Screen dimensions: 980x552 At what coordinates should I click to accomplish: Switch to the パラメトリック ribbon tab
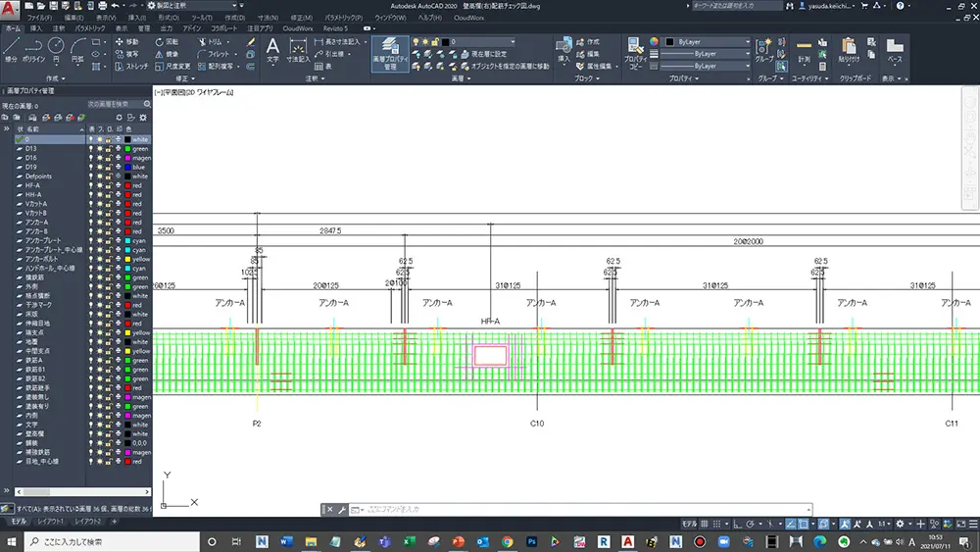tap(90, 28)
